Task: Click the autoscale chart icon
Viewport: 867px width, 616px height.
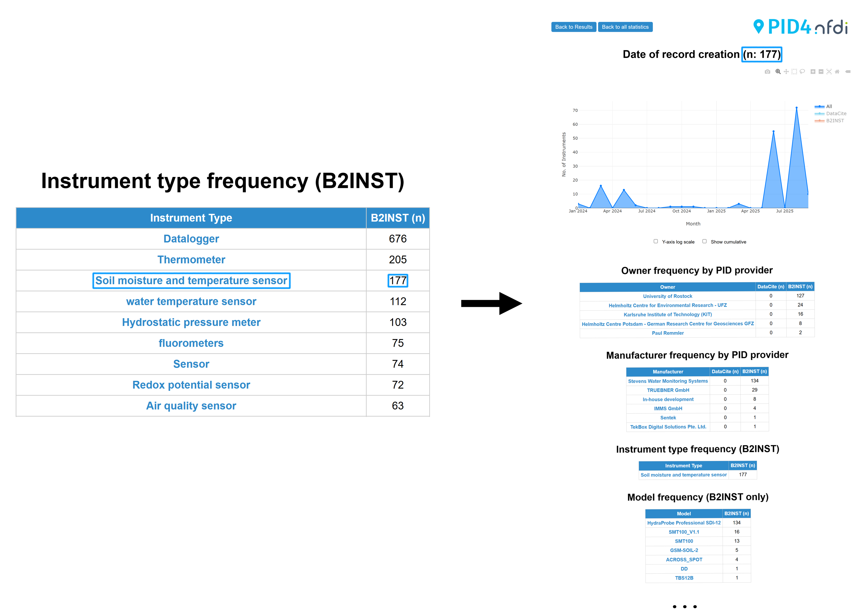Action: coord(829,72)
